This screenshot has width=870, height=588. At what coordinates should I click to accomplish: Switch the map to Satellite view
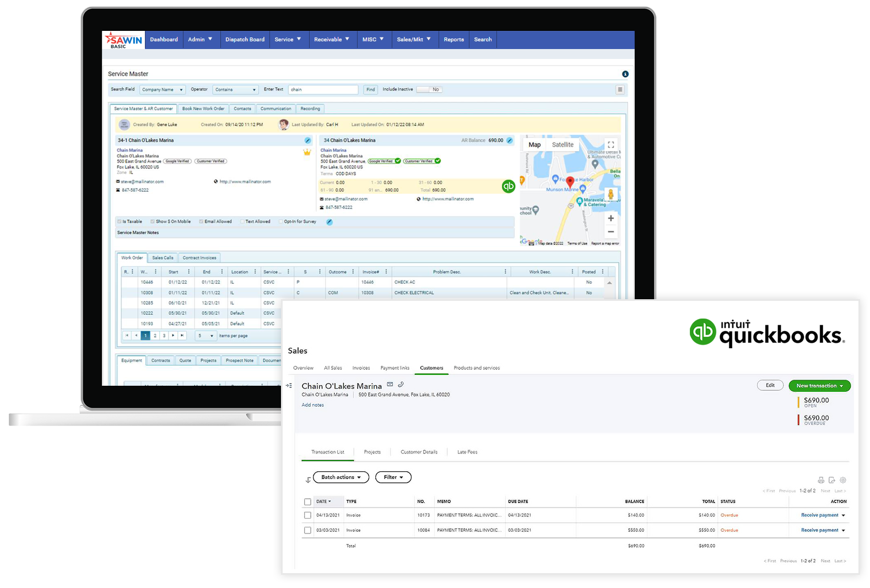click(x=563, y=145)
